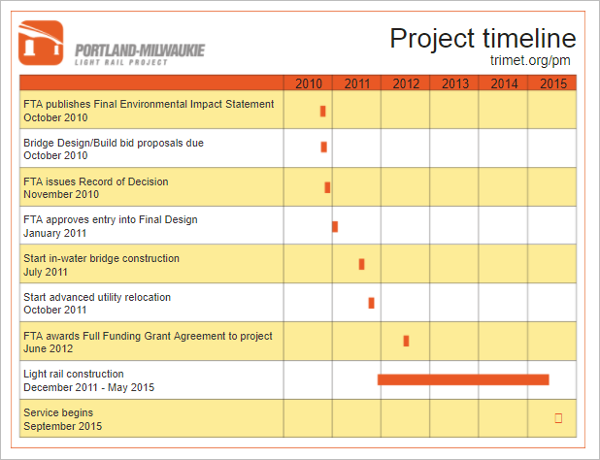Viewport: 600px width, 460px height.
Task: Click the Service begins outlined marker
Action: click(558, 418)
